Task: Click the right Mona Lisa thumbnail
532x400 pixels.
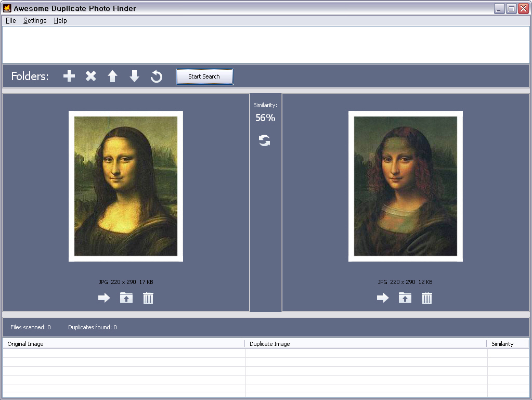Action: 406,186
